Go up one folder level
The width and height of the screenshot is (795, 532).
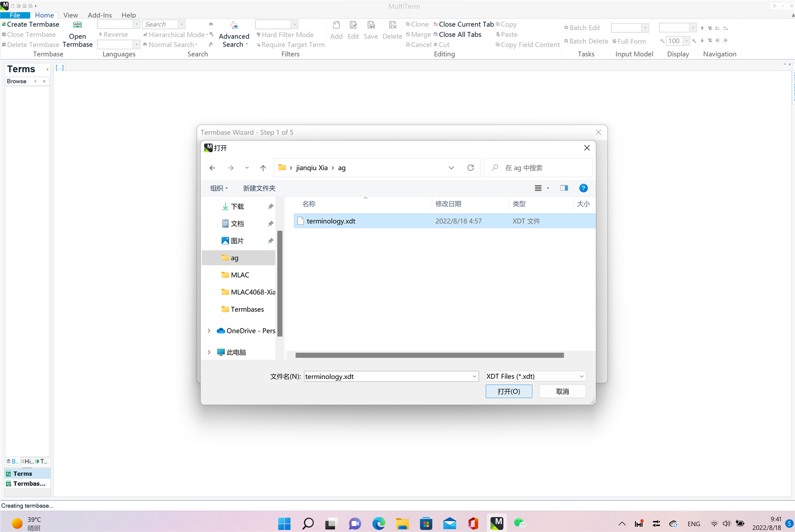263,168
